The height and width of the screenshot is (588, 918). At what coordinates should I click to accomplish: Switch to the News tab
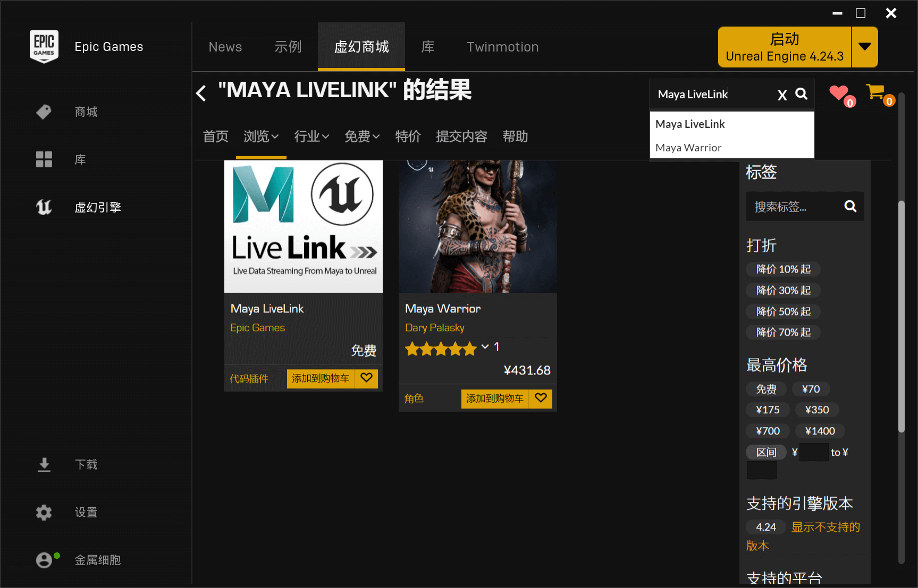click(225, 47)
